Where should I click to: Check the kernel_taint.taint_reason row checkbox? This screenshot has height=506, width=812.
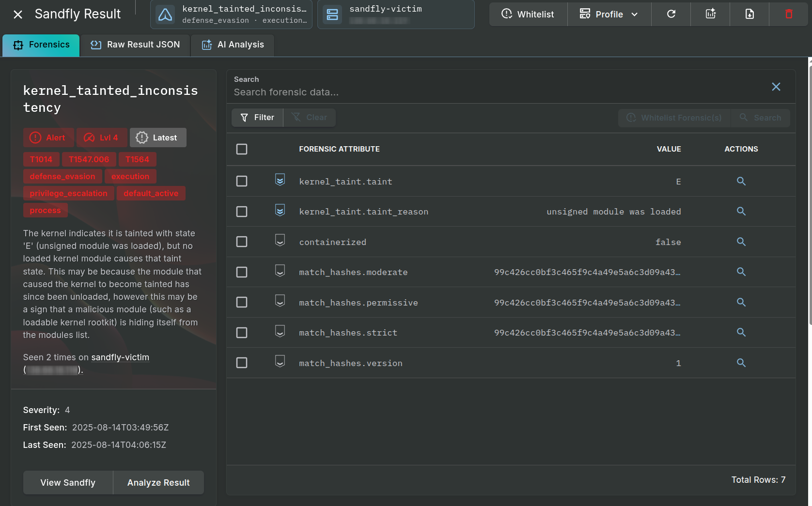(242, 212)
